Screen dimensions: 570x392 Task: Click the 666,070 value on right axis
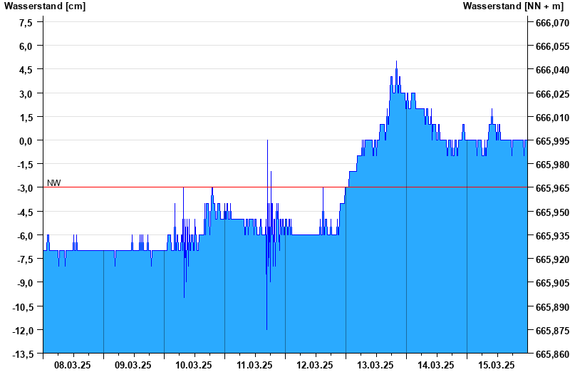pyautogui.click(x=553, y=23)
